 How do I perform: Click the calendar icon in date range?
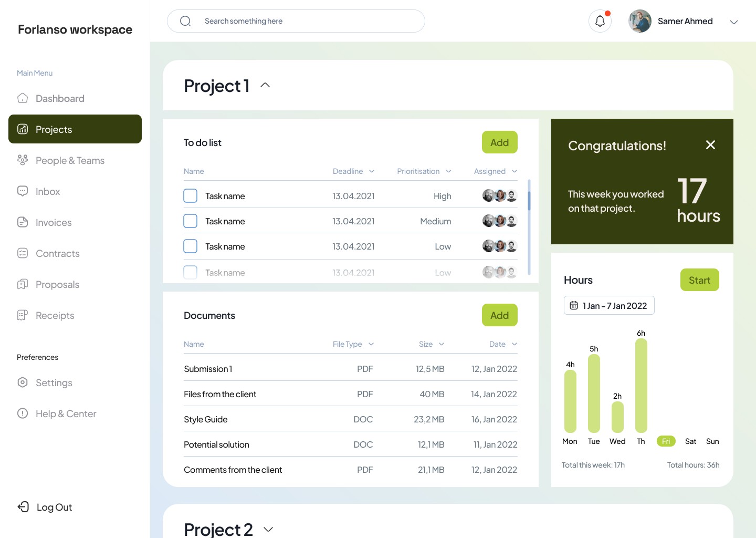[574, 306]
